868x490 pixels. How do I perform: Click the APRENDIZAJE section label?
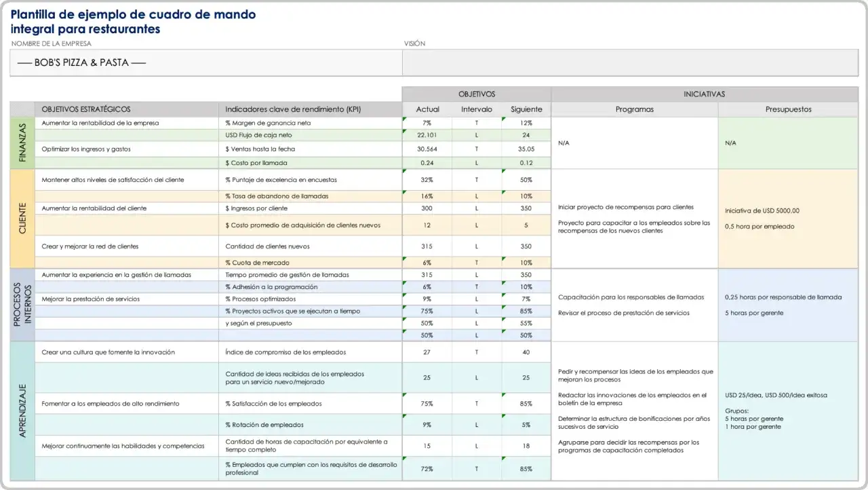pos(22,411)
